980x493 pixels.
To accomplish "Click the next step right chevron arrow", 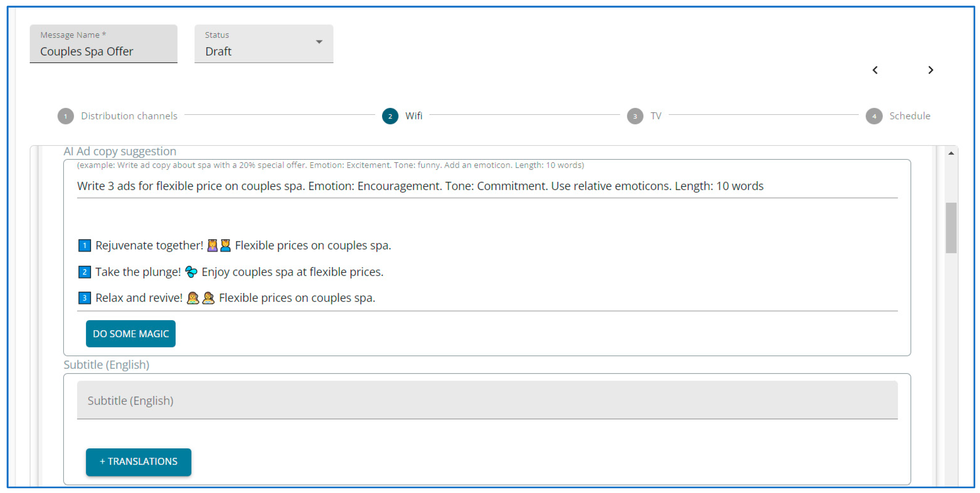I will [931, 70].
